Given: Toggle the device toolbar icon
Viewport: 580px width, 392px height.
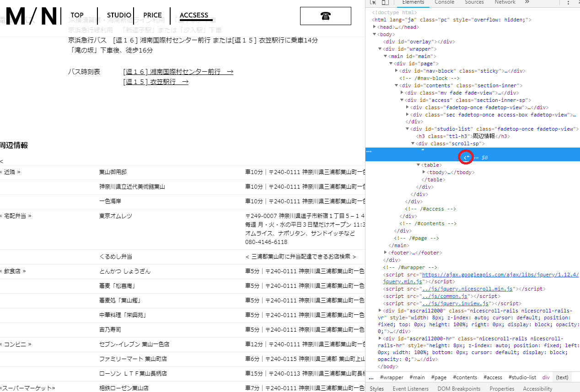Looking at the screenshot, I should (385, 2).
